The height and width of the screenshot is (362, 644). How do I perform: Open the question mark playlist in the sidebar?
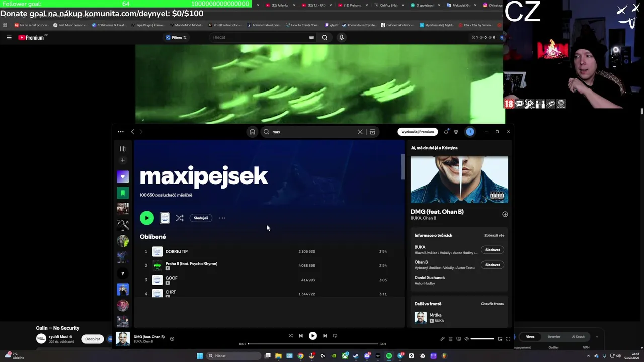[x=122, y=273]
